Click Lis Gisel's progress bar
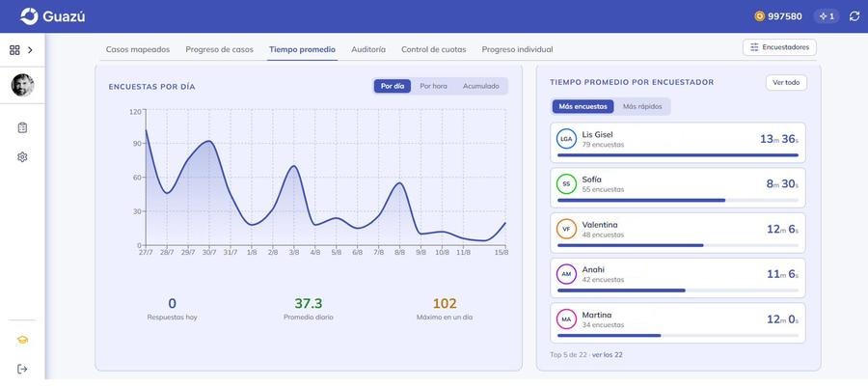 click(x=678, y=155)
